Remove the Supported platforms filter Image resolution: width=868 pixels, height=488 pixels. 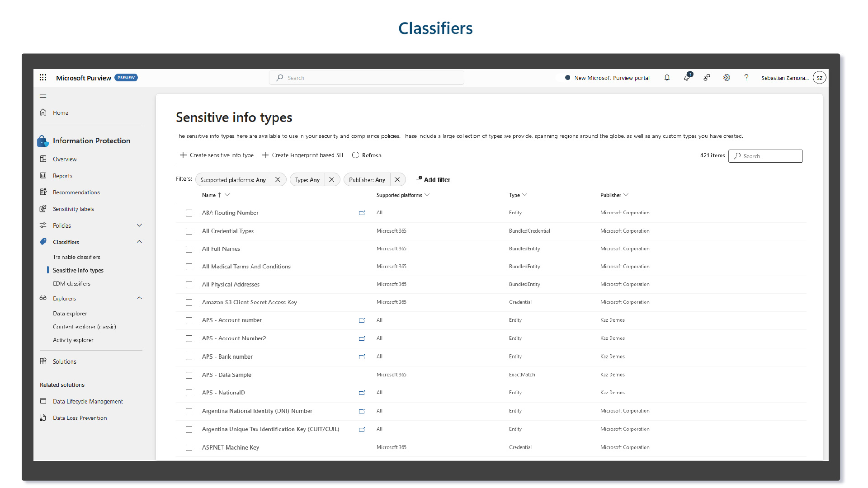[x=278, y=180]
